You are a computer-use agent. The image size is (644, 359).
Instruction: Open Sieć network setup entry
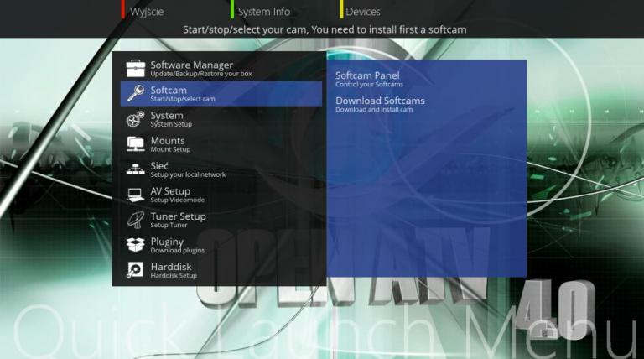coord(221,169)
